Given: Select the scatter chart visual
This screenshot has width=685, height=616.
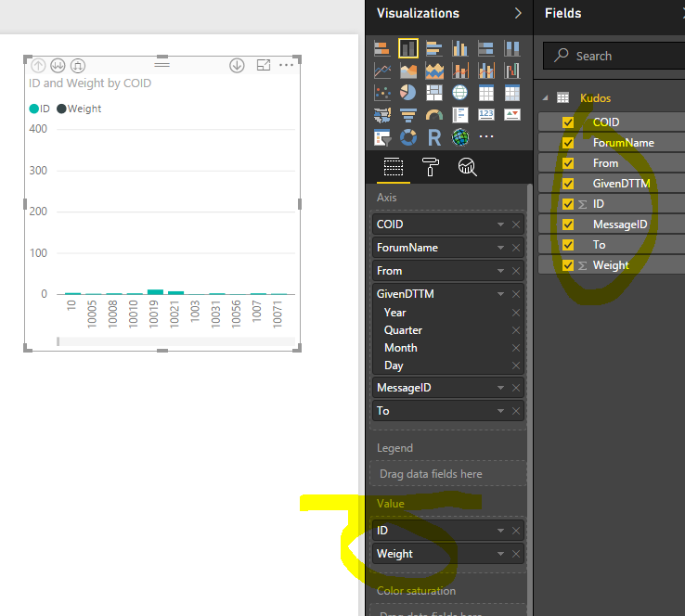Looking at the screenshot, I should [382, 93].
